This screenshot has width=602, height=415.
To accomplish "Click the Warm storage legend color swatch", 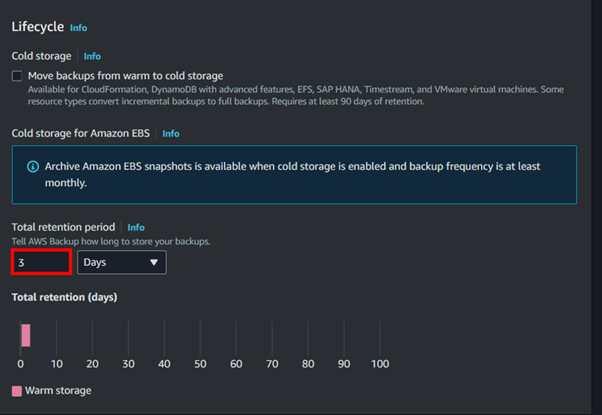I will [x=17, y=391].
